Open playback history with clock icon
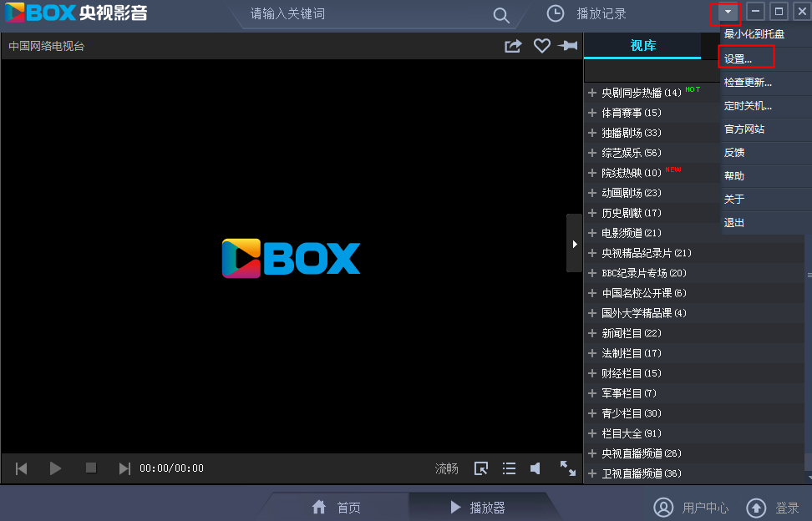This screenshot has width=812, height=521. coord(554,13)
